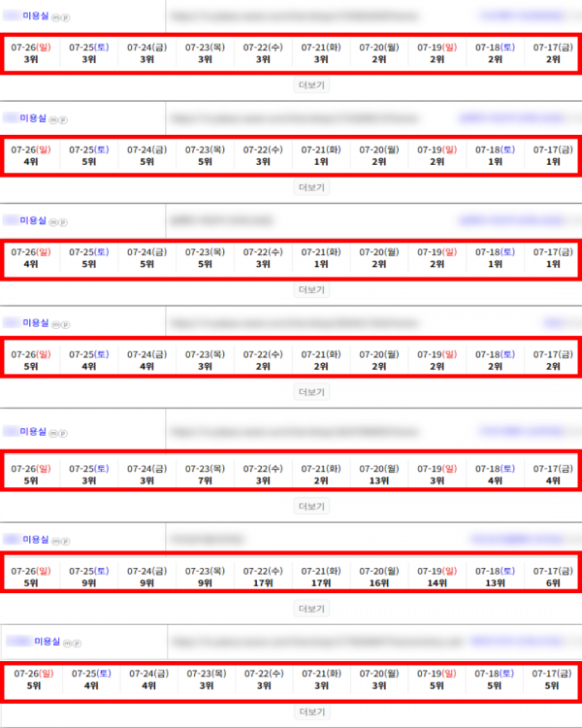Click the p icon in the fourth 미용실 listing
Image resolution: width=582 pixels, height=728 pixels.
pos(65,324)
